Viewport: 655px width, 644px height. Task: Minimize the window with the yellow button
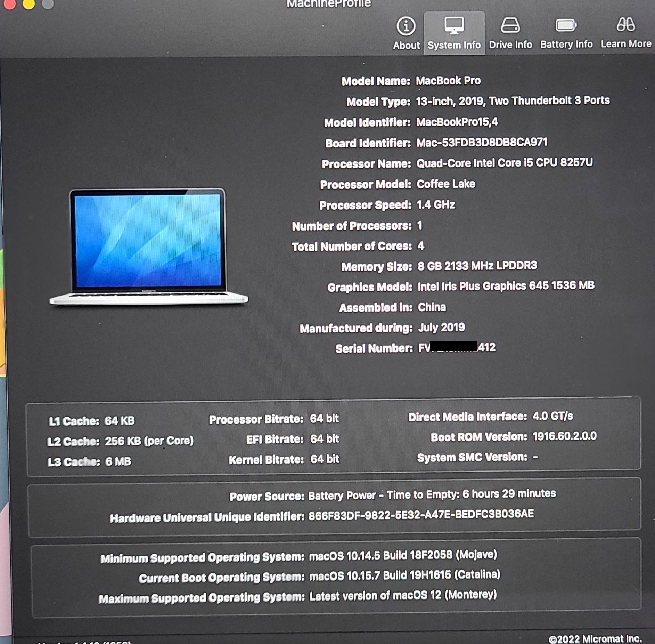[29, 3]
